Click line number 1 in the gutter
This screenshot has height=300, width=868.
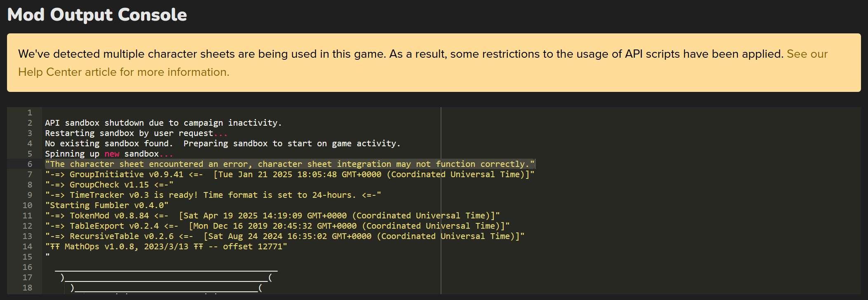(x=30, y=112)
